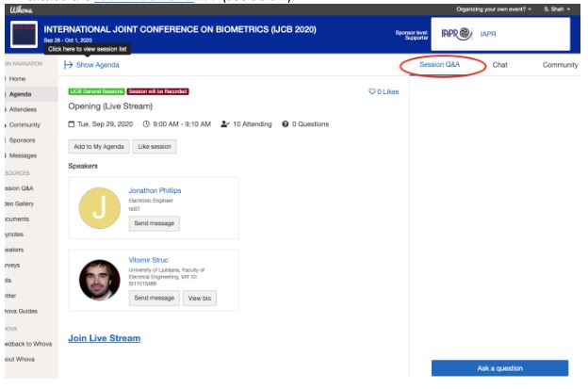
Task: Open Session Q&A in sidebar resources
Action: [x=19, y=188]
